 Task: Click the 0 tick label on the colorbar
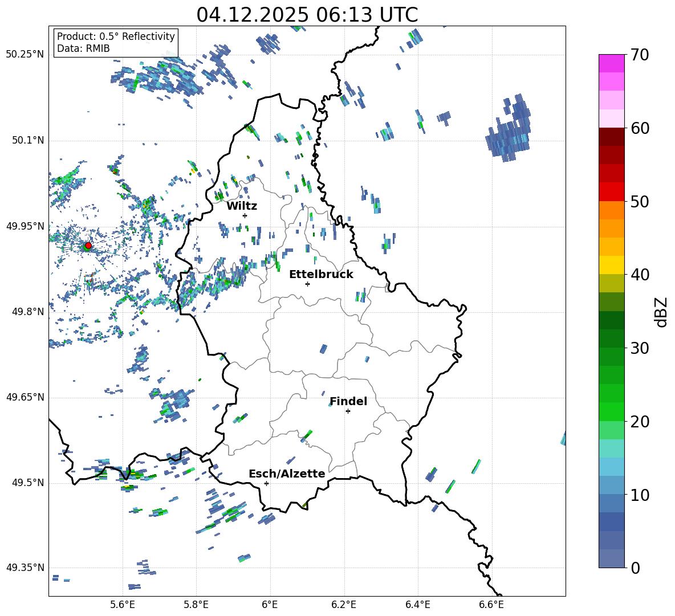pyautogui.click(x=635, y=568)
